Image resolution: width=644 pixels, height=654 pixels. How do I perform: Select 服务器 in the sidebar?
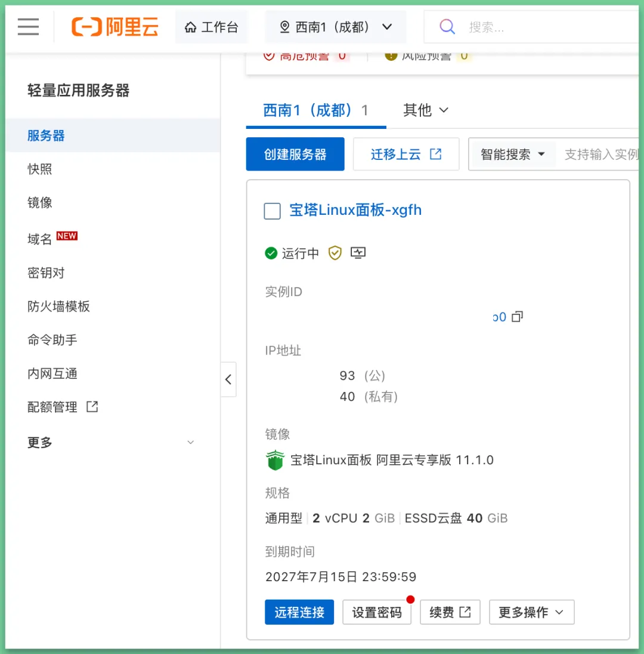click(113, 135)
